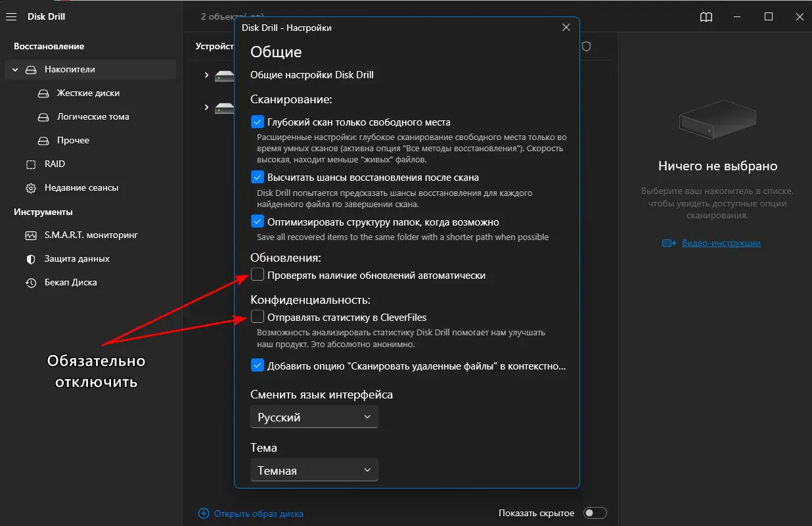This screenshot has height=526, width=812.
Task: Open the hamburger menu next to Disk Drill
Action: [x=11, y=17]
